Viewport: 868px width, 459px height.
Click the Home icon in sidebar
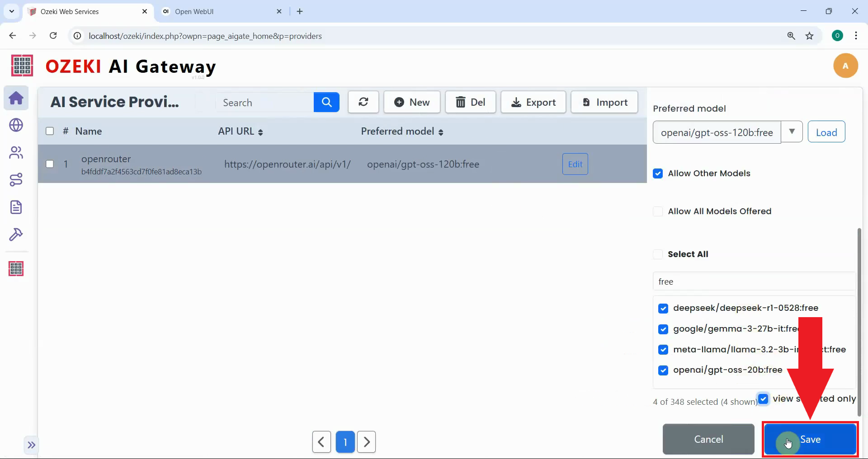tap(16, 98)
